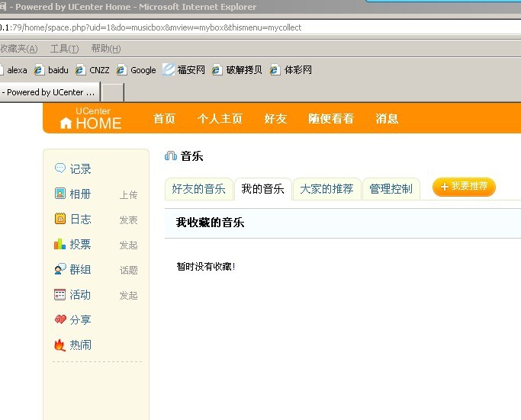Click 发起 next to 投票

(129, 245)
